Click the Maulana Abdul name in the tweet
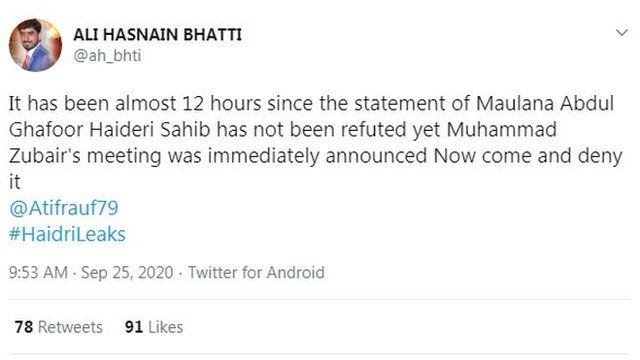This screenshot has height=360, width=640. [545, 104]
